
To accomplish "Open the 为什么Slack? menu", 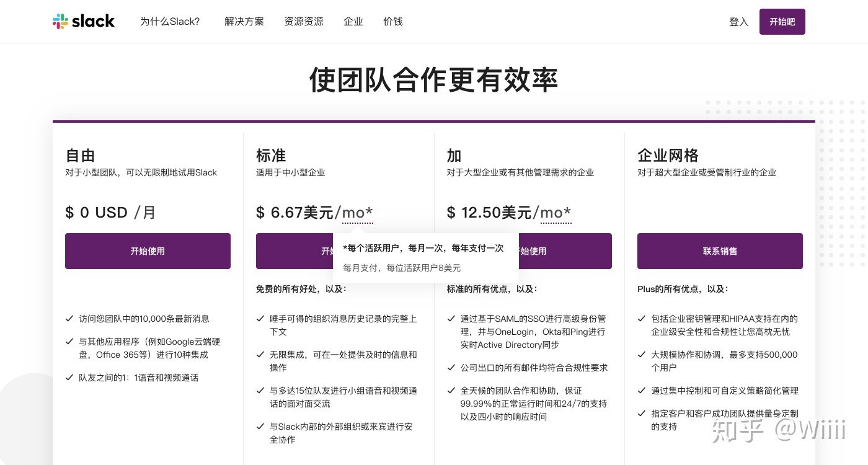I will (x=170, y=21).
